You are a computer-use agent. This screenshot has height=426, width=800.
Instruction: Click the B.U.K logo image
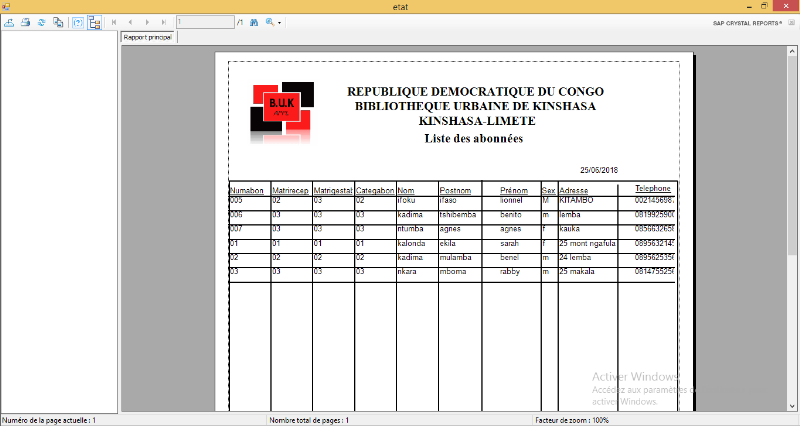tap(282, 113)
